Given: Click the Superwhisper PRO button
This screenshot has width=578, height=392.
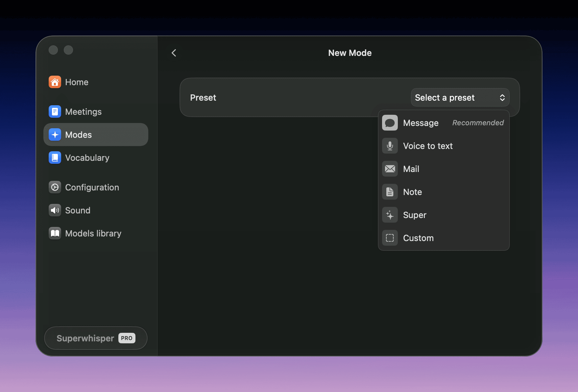Looking at the screenshot, I should click(x=96, y=338).
